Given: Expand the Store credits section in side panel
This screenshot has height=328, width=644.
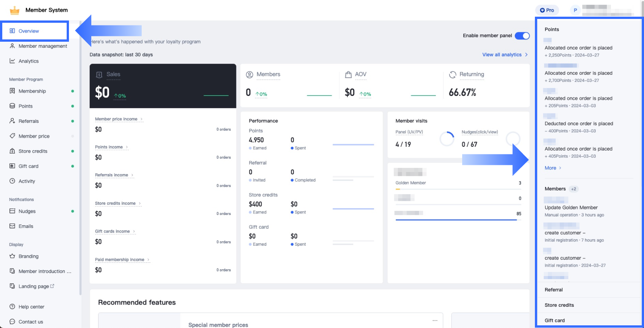Looking at the screenshot, I should 559,305.
